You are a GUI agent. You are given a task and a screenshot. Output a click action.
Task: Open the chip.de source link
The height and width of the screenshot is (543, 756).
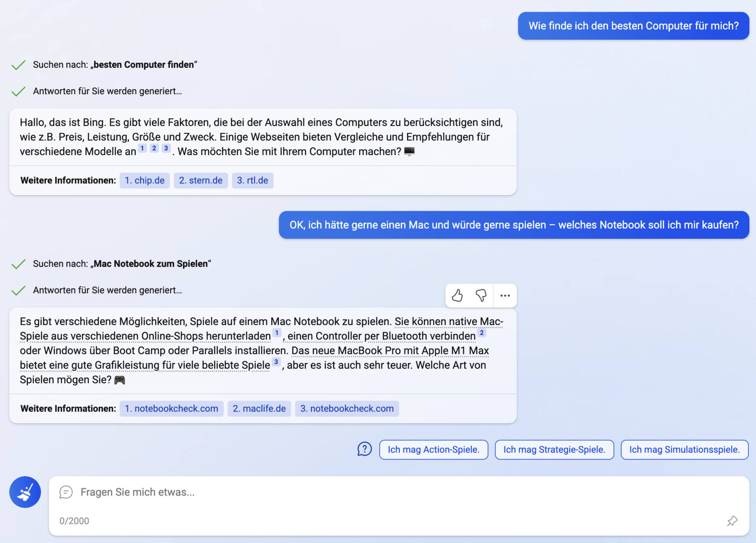pos(145,180)
